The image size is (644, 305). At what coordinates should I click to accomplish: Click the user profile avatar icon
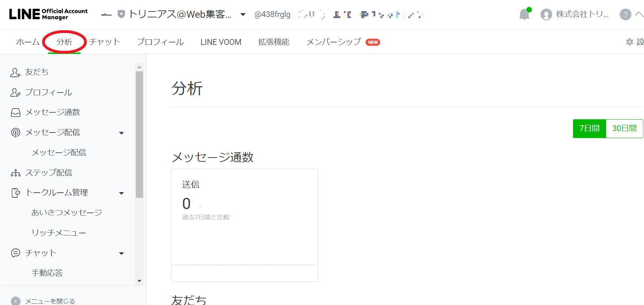(546, 14)
